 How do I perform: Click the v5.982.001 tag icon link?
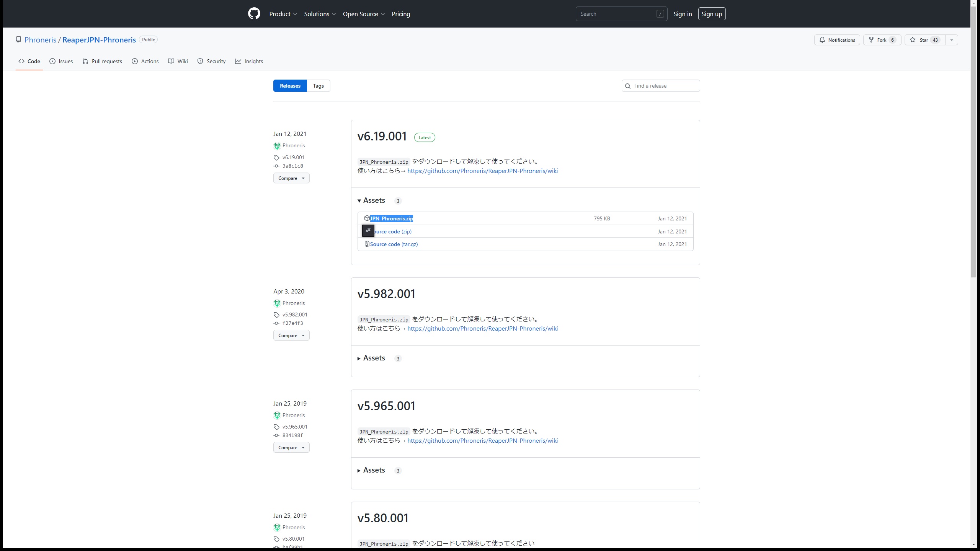[x=276, y=315]
